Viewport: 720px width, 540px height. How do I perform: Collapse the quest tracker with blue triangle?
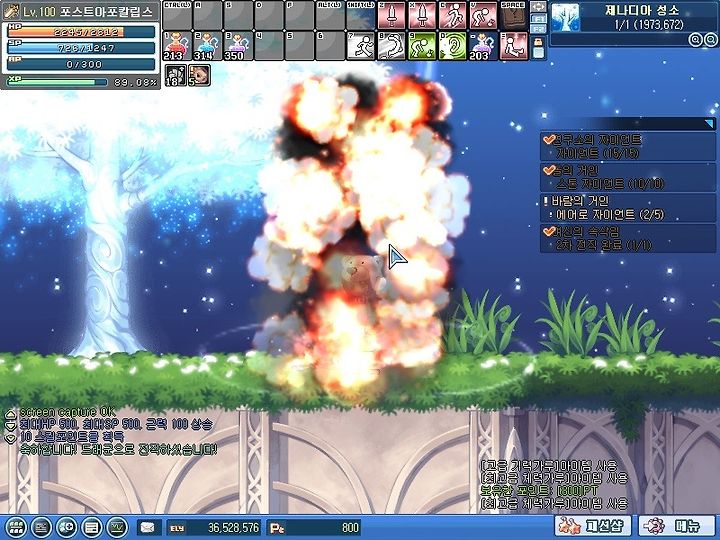[710, 124]
